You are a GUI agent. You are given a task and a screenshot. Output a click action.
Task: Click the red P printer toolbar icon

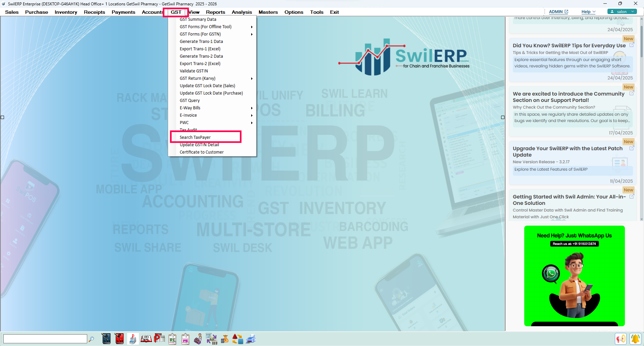point(159,339)
